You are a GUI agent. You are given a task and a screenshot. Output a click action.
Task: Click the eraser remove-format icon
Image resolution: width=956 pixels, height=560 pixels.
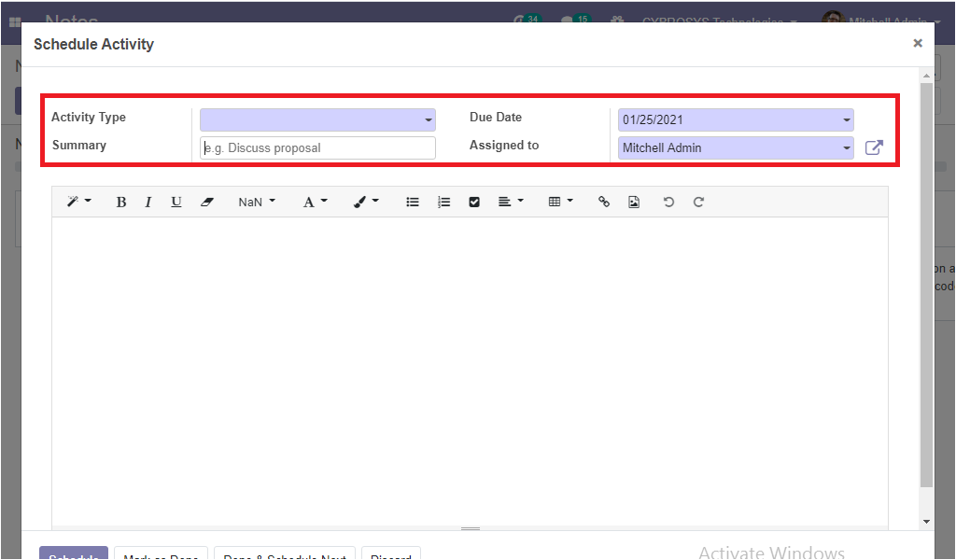click(206, 202)
